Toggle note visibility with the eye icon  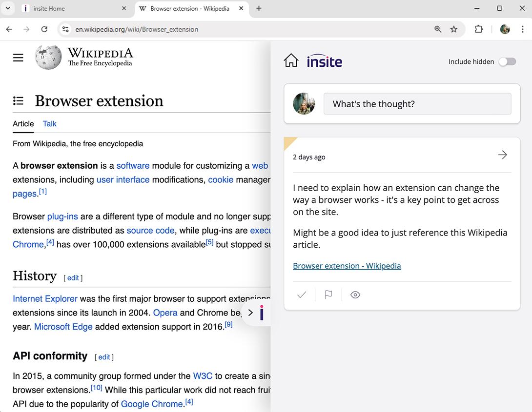[355, 295]
